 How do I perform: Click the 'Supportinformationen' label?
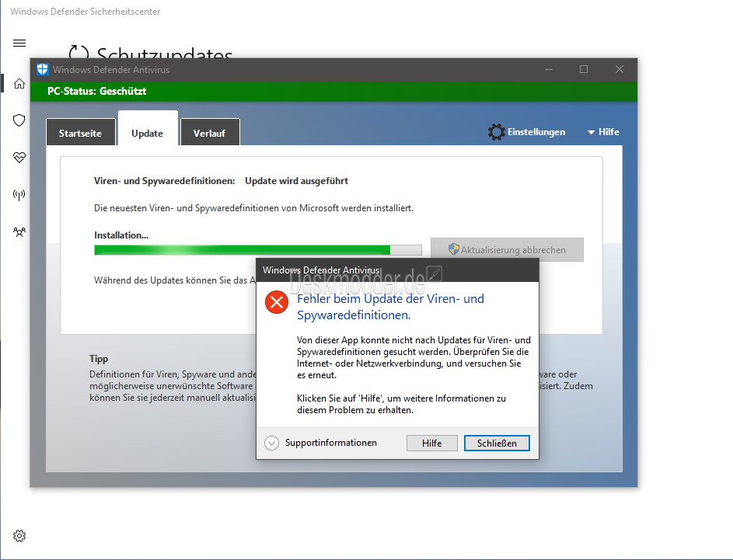click(331, 443)
